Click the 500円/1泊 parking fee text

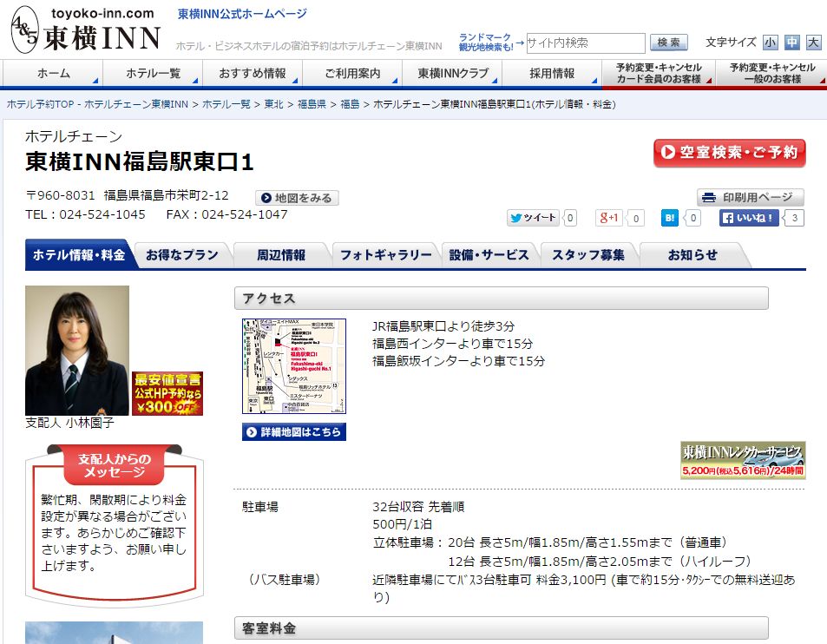[402, 524]
